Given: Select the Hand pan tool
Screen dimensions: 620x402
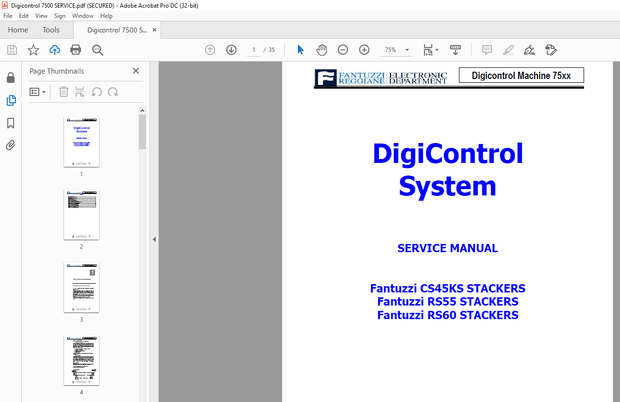Looking at the screenshot, I should (321, 50).
